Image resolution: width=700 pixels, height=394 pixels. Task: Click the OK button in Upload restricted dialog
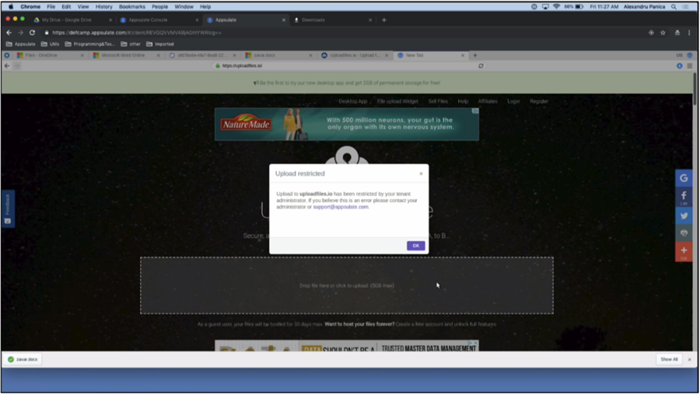(x=416, y=245)
